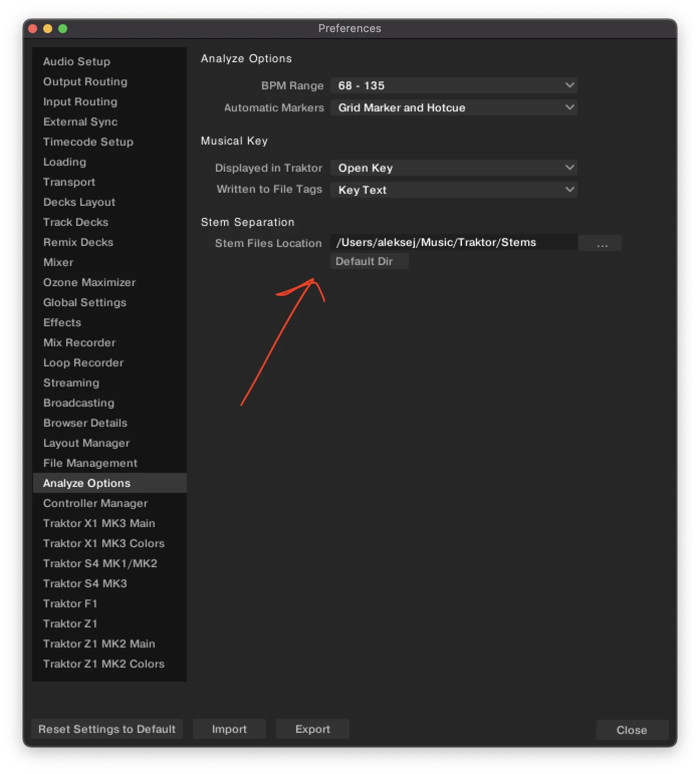
Task: Open the Broadcasting preferences
Action: (x=78, y=403)
